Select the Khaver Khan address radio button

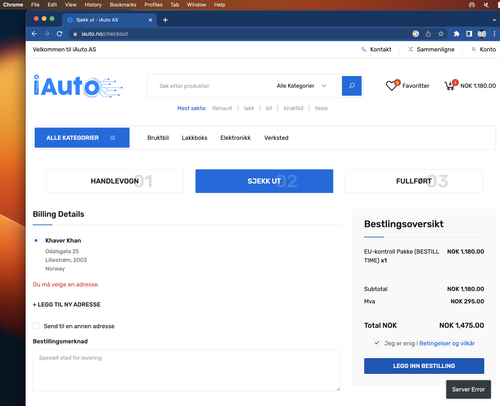tap(36, 240)
